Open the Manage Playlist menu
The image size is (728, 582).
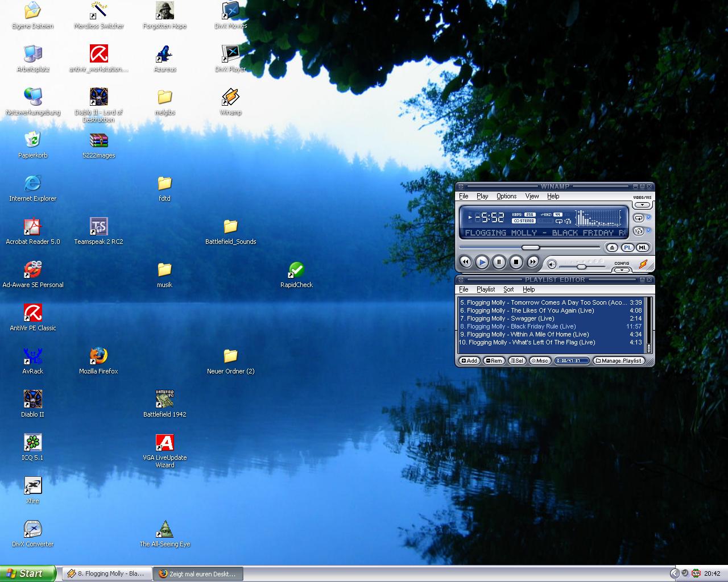619,360
